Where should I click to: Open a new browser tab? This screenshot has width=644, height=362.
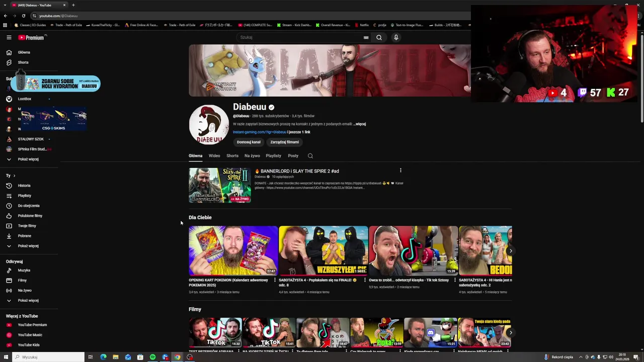pyautogui.click(x=73, y=5)
